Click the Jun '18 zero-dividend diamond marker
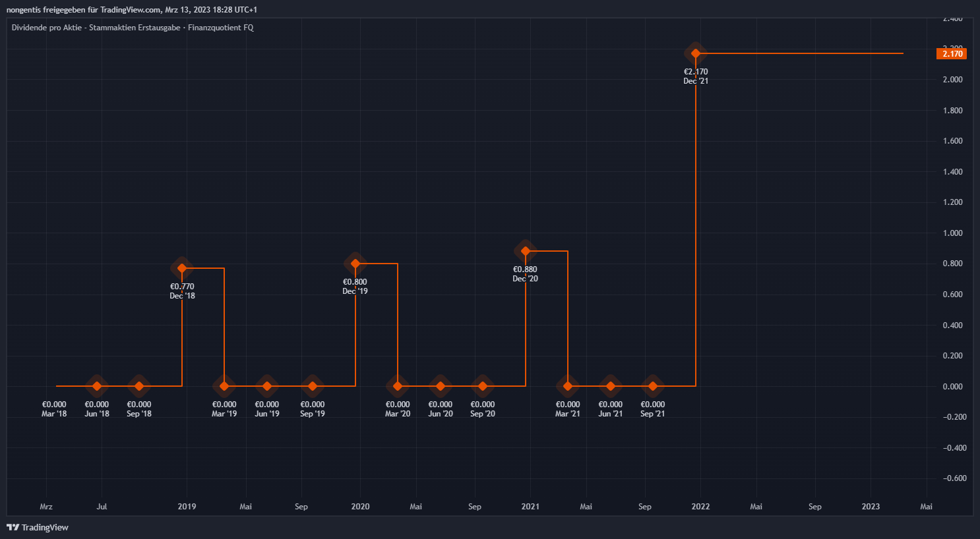This screenshot has width=980, height=539. point(97,386)
